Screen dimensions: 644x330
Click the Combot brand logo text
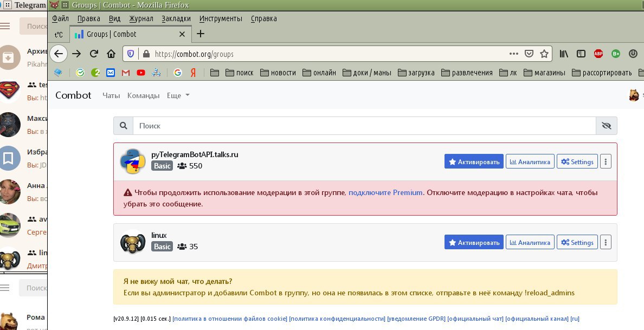click(73, 95)
